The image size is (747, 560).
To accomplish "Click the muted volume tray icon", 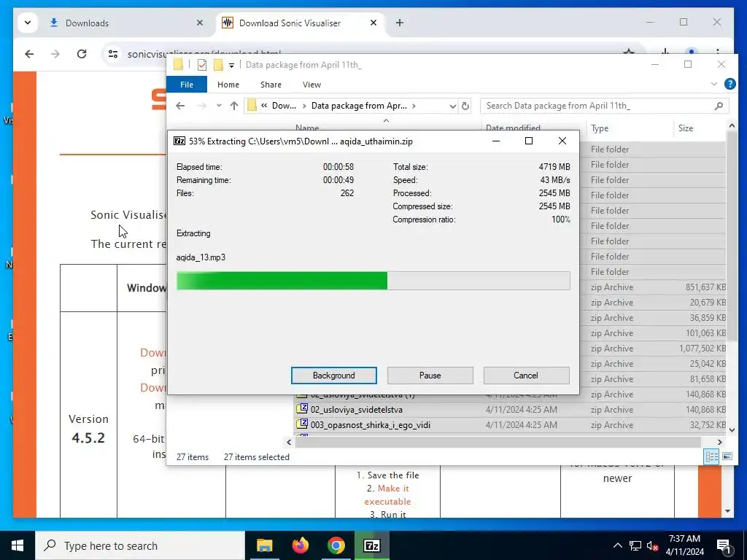I will [x=652, y=545].
